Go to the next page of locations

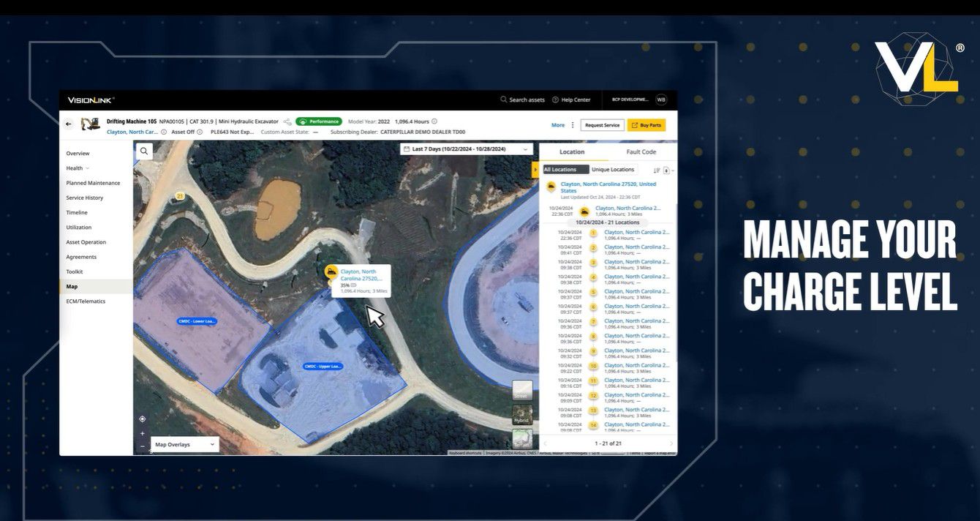click(671, 443)
